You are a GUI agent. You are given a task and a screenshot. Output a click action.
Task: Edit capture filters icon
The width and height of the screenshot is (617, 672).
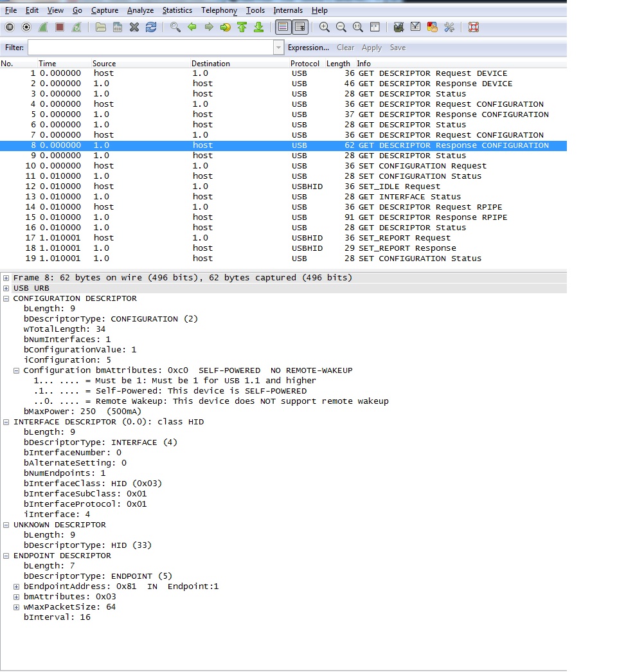pos(398,28)
